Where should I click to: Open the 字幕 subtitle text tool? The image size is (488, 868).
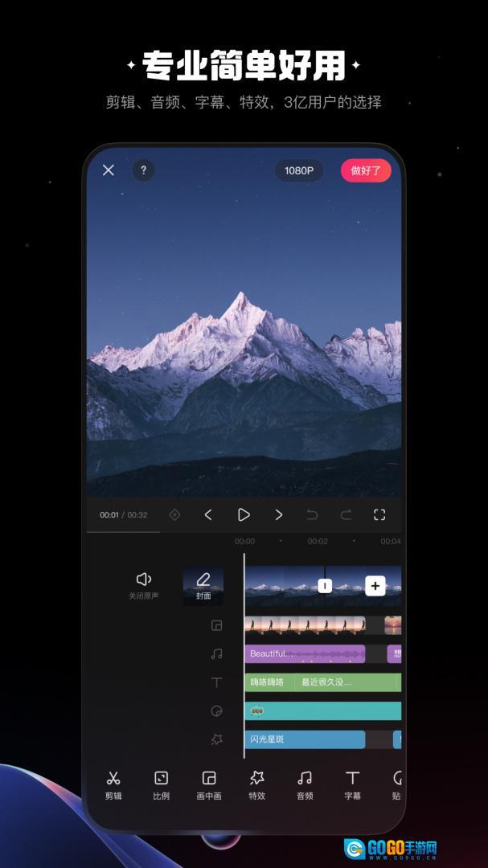pyautogui.click(x=352, y=784)
